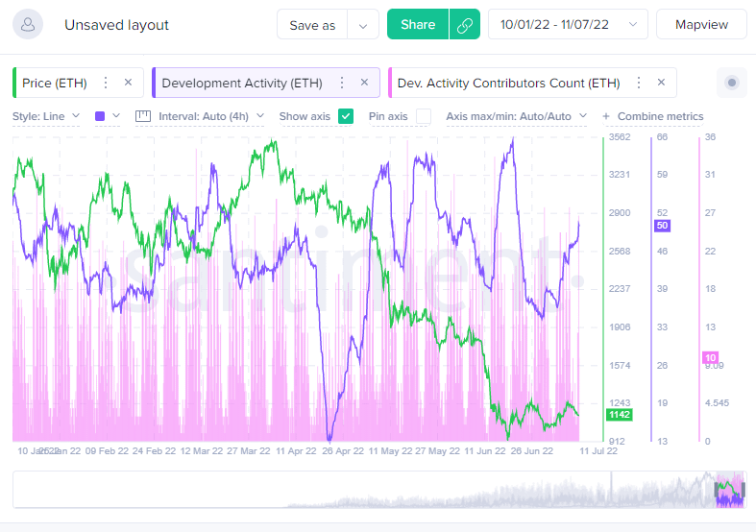The image size is (756, 532).
Task: Open Development Activity (ETH) options menu
Action: (342, 83)
